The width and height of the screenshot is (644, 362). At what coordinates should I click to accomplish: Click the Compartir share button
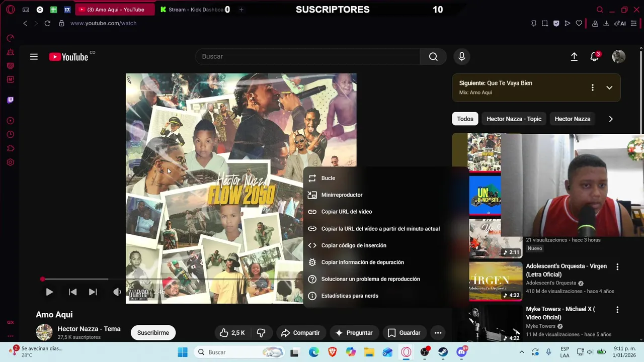coord(300,333)
